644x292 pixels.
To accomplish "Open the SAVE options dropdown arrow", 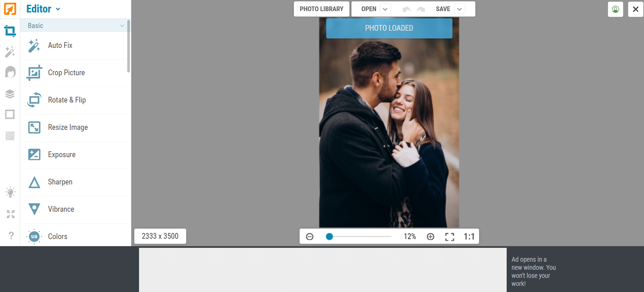I will click(460, 9).
